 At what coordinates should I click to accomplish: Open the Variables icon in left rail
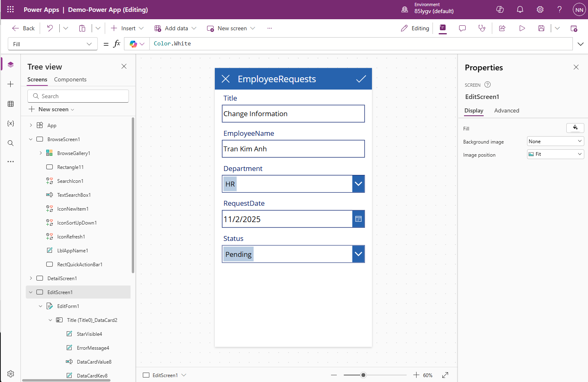(11, 124)
